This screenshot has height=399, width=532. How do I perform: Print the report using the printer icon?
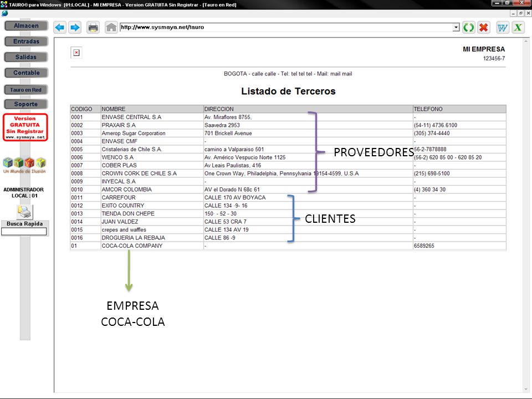(93, 27)
